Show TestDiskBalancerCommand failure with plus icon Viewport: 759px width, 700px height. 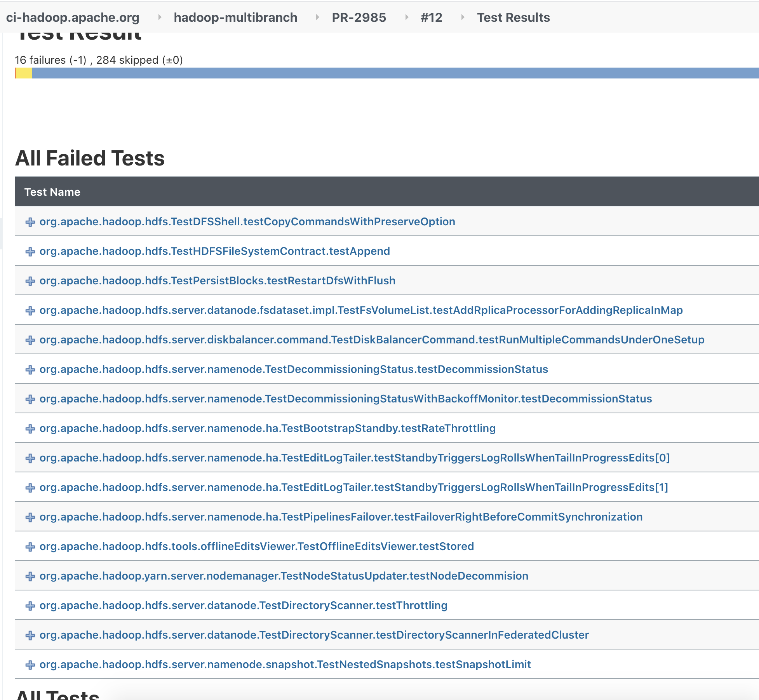click(x=30, y=340)
